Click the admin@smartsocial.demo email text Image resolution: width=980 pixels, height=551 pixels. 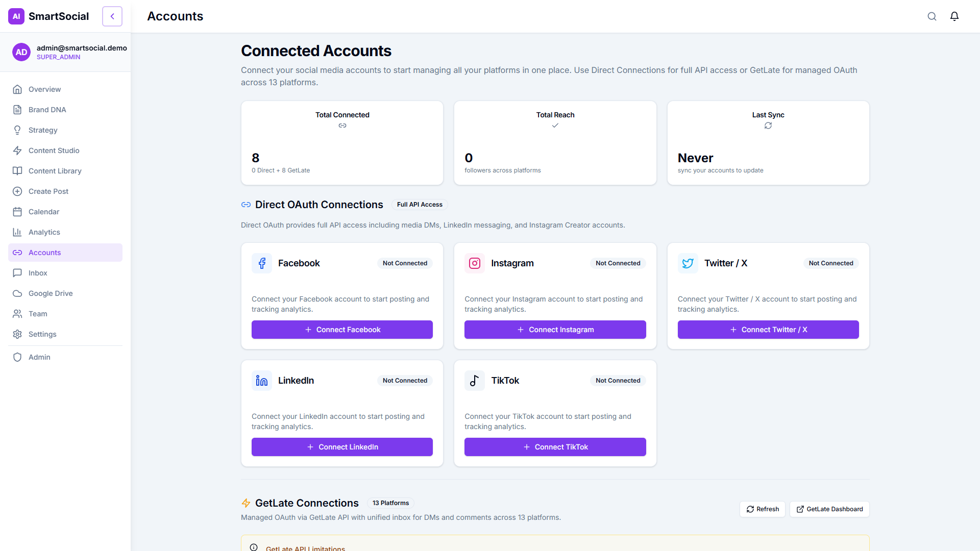pos(82,48)
